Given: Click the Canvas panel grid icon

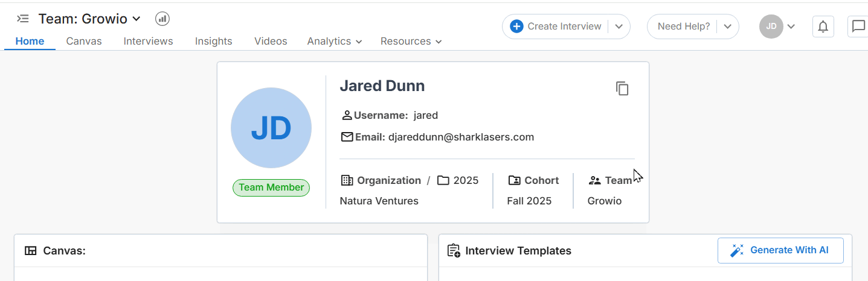Looking at the screenshot, I should click(31, 251).
